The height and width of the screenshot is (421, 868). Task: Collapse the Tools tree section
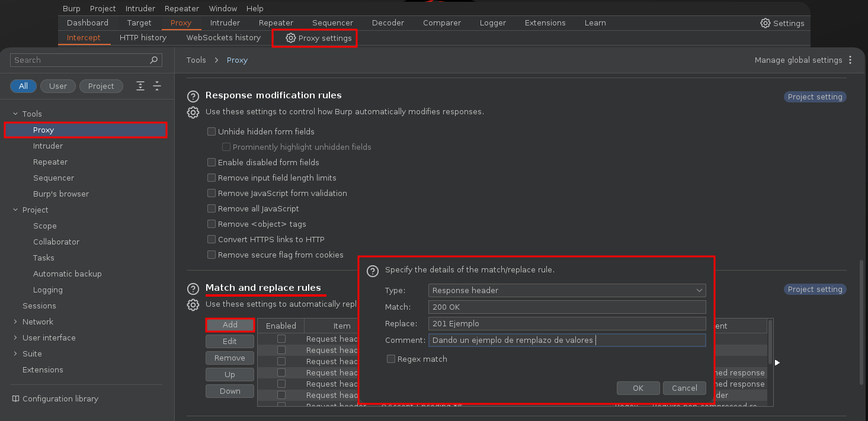(15, 114)
